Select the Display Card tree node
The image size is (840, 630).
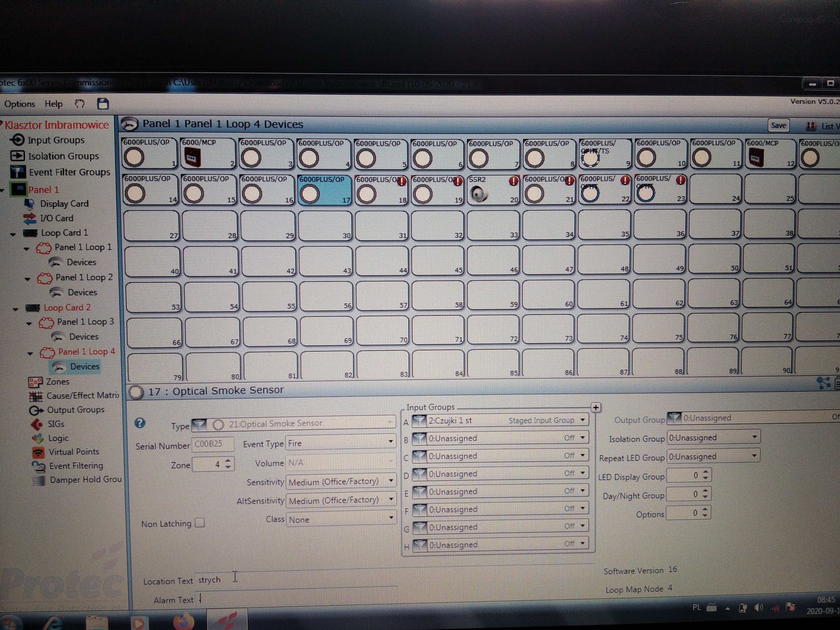64,204
